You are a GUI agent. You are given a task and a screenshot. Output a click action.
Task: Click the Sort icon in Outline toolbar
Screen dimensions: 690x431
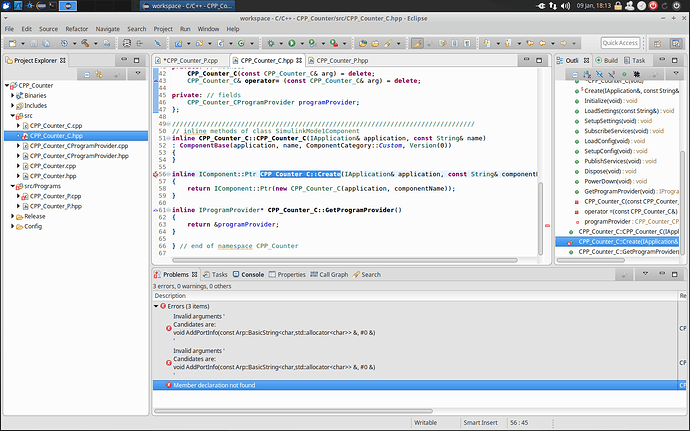(587, 74)
